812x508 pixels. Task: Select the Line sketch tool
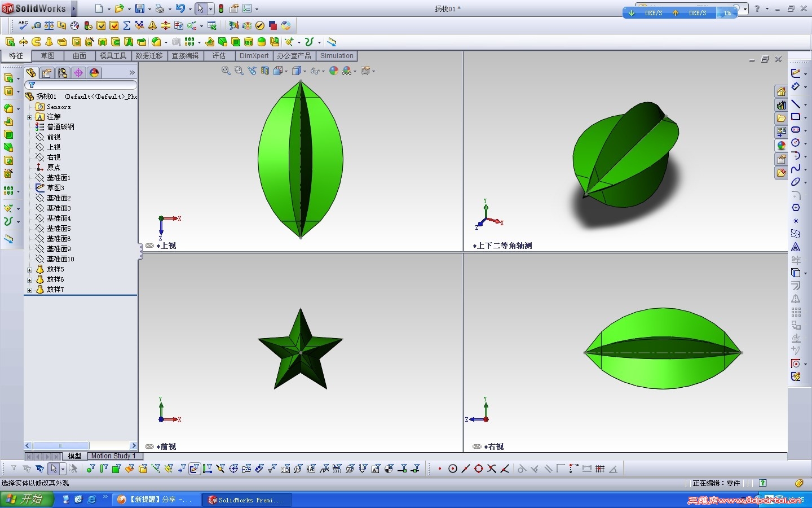pyautogui.click(x=796, y=104)
